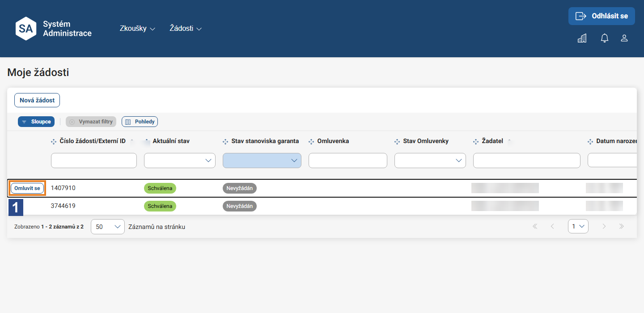Click Omluvit se for request 1407910
644x313 pixels.
coord(27,188)
